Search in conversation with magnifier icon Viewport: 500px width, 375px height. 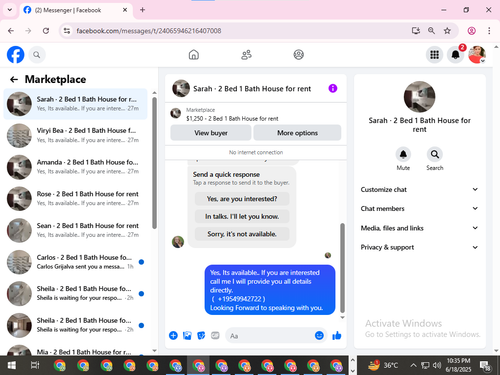pyautogui.click(x=435, y=154)
